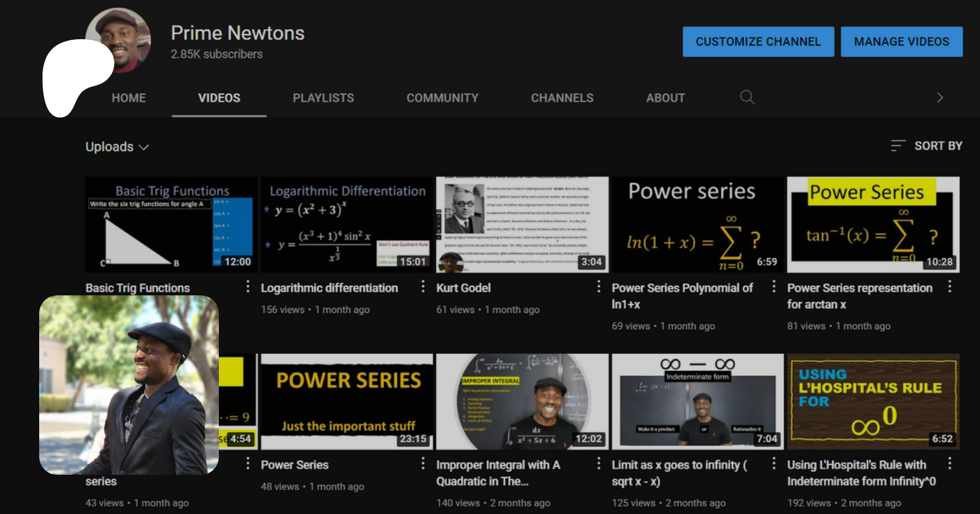Open options for Using L'Hospital's Rule video
Viewport: 980px width, 514px height.
click(x=950, y=463)
